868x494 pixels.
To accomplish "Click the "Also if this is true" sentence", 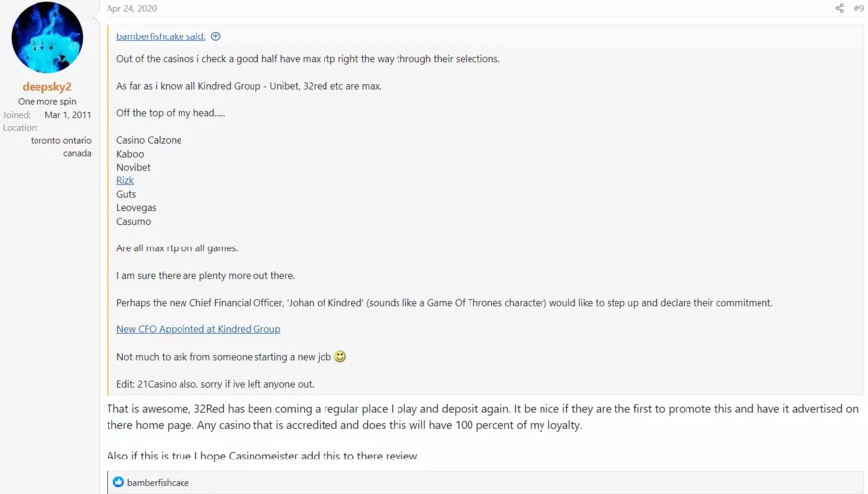I will 263,456.
